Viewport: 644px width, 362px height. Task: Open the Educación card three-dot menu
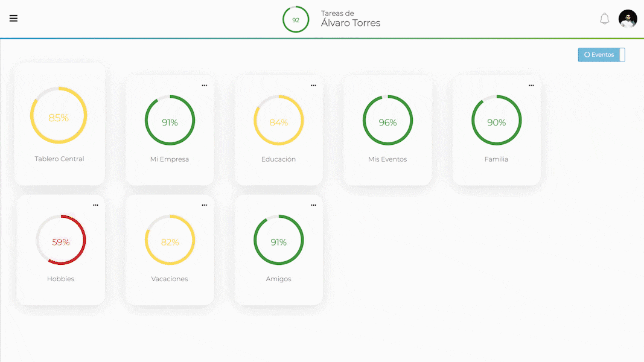point(313,86)
